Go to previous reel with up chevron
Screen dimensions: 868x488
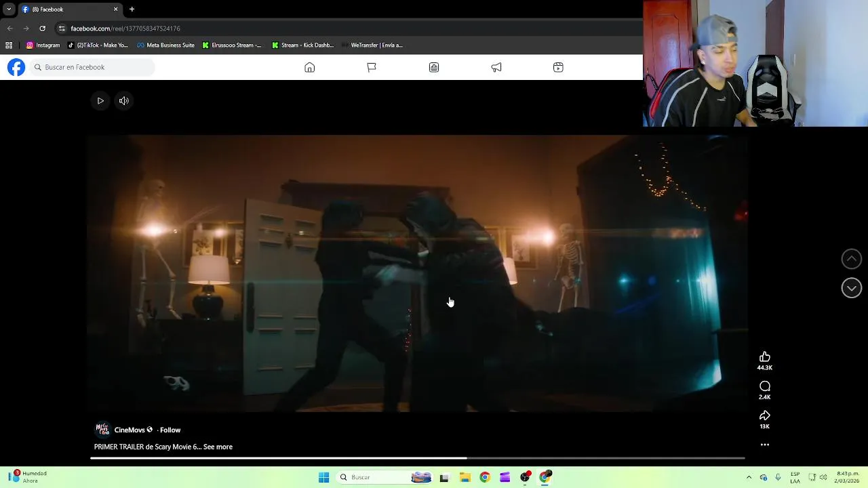click(x=852, y=258)
